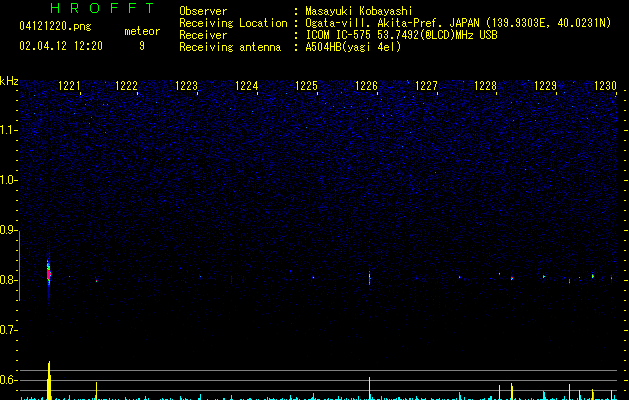Select the file name 04121220.png

[x=55, y=27]
